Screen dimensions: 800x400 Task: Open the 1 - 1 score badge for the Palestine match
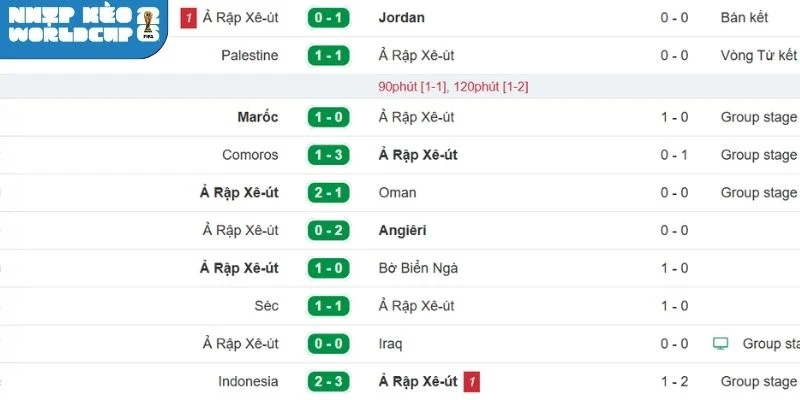pos(328,55)
